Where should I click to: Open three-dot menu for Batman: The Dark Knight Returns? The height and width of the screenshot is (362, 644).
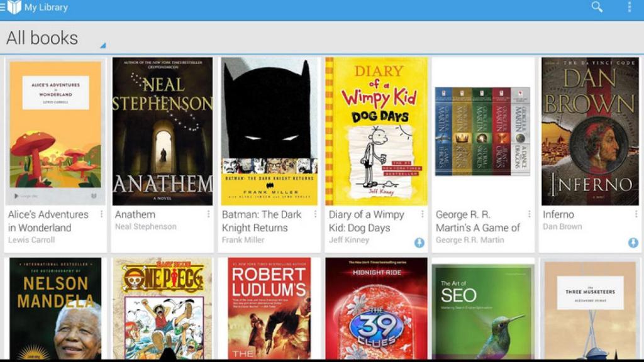point(316,214)
